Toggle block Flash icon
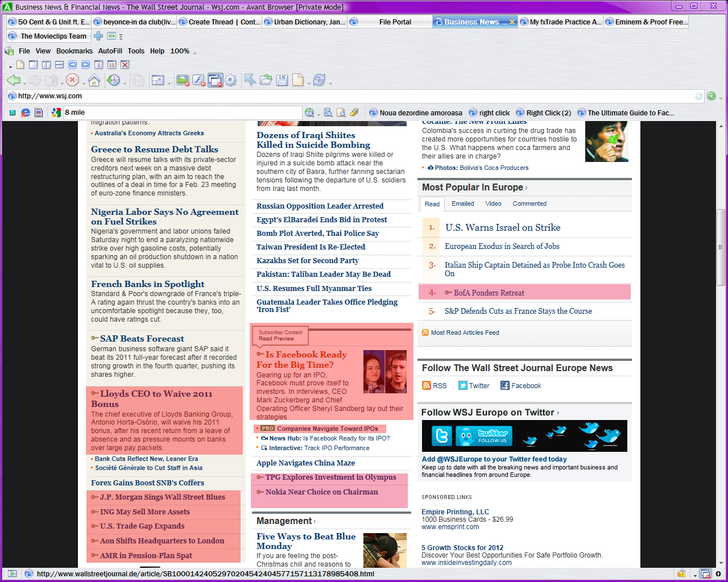The height and width of the screenshot is (582, 728). coord(198,80)
